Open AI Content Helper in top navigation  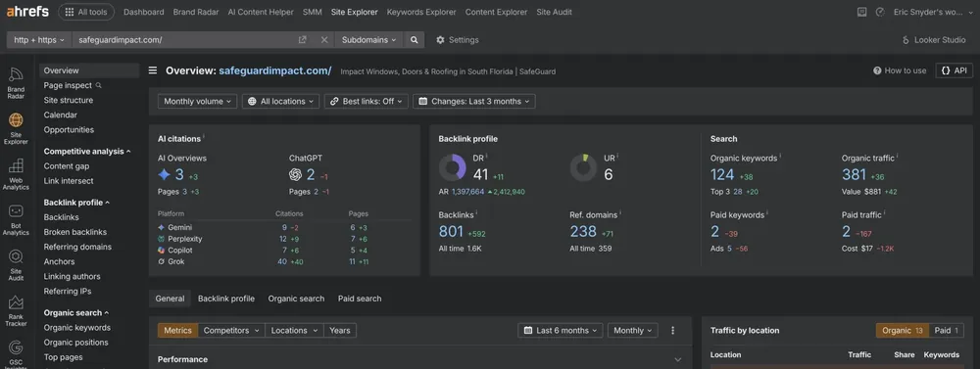[x=261, y=12]
